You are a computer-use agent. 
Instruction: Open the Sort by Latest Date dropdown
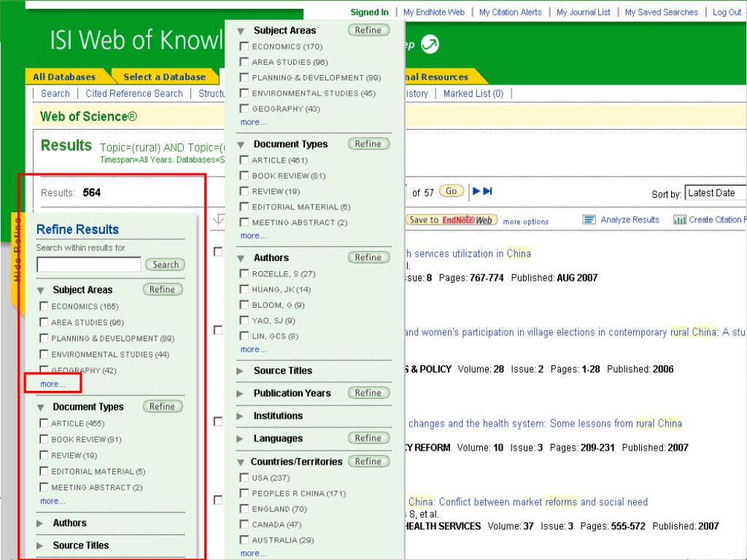[715, 192]
